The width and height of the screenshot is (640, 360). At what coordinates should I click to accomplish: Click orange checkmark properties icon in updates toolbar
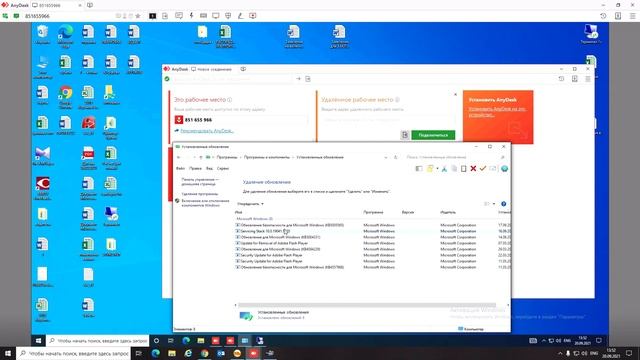coord(482,169)
